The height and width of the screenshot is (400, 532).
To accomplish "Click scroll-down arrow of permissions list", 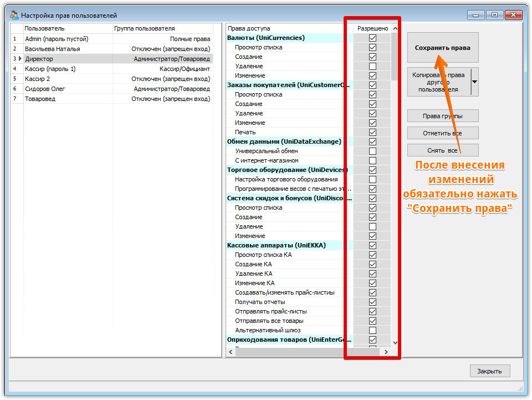I will coord(395,343).
